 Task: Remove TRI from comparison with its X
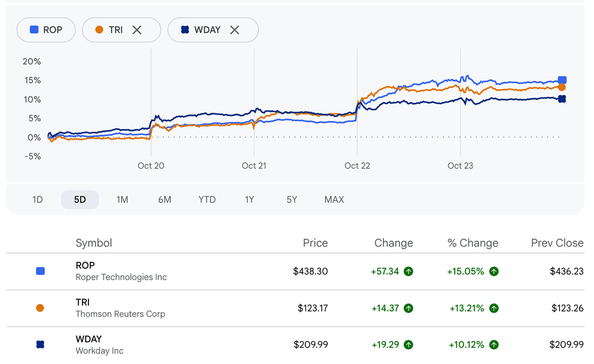(x=137, y=30)
